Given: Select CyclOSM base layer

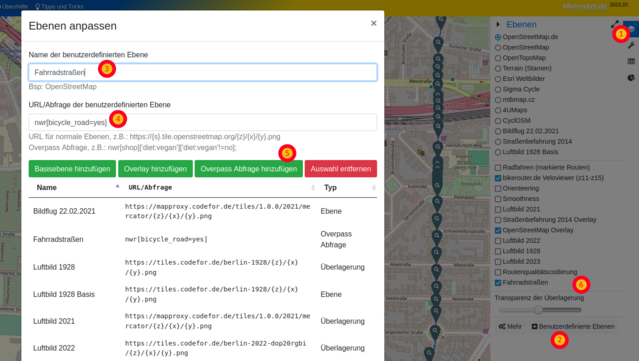Looking at the screenshot, I should click(x=498, y=121).
